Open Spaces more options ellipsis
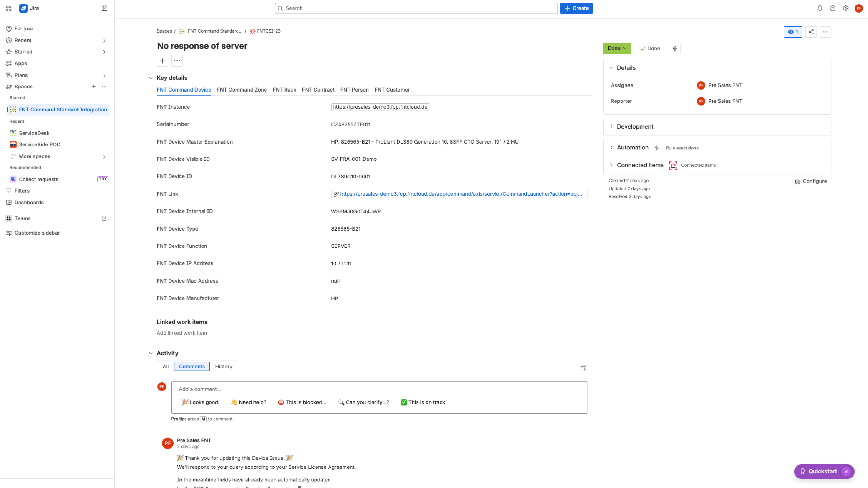Image resolution: width=868 pixels, height=488 pixels. pos(104,87)
